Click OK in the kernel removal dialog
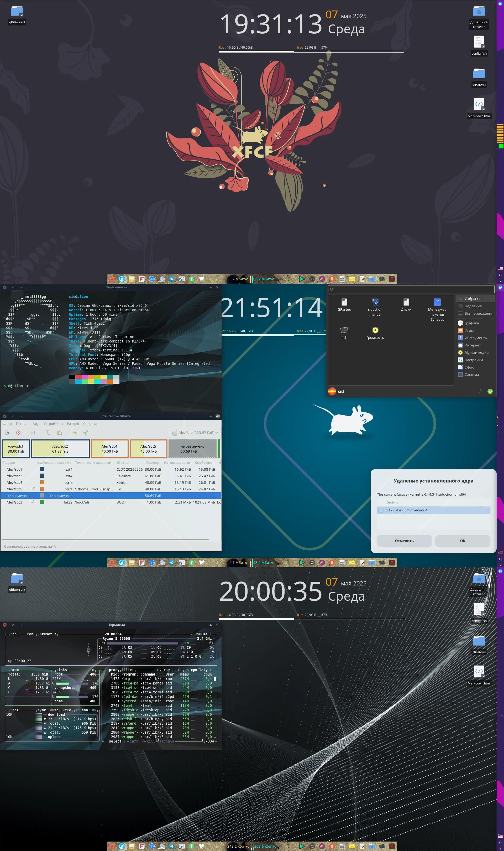This screenshot has height=851, width=504. (x=463, y=541)
